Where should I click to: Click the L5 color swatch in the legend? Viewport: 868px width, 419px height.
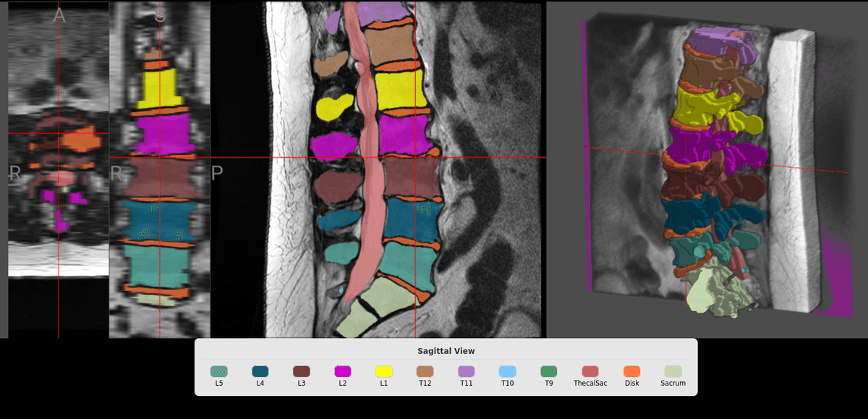pos(218,369)
